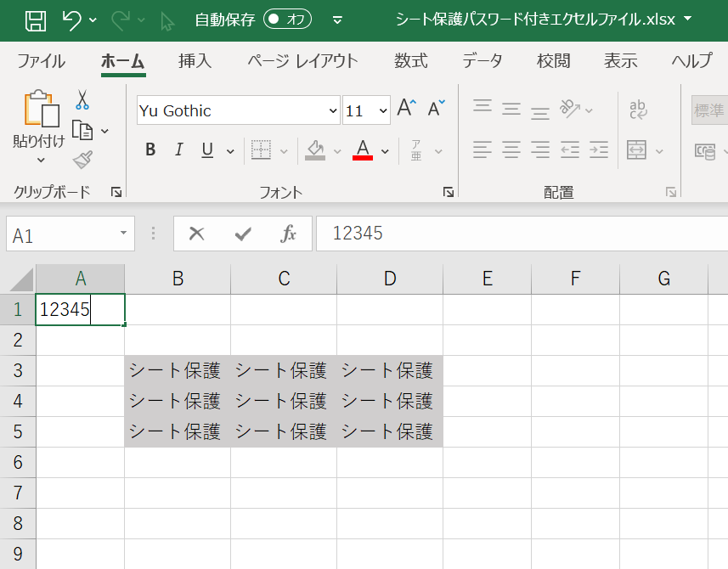Image resolution: width=728 pixels, height=569 pixels.
Task: Click the Paste (貼り付け) clipboard icon
Action: pyautogui.click(x=42, y=109)
